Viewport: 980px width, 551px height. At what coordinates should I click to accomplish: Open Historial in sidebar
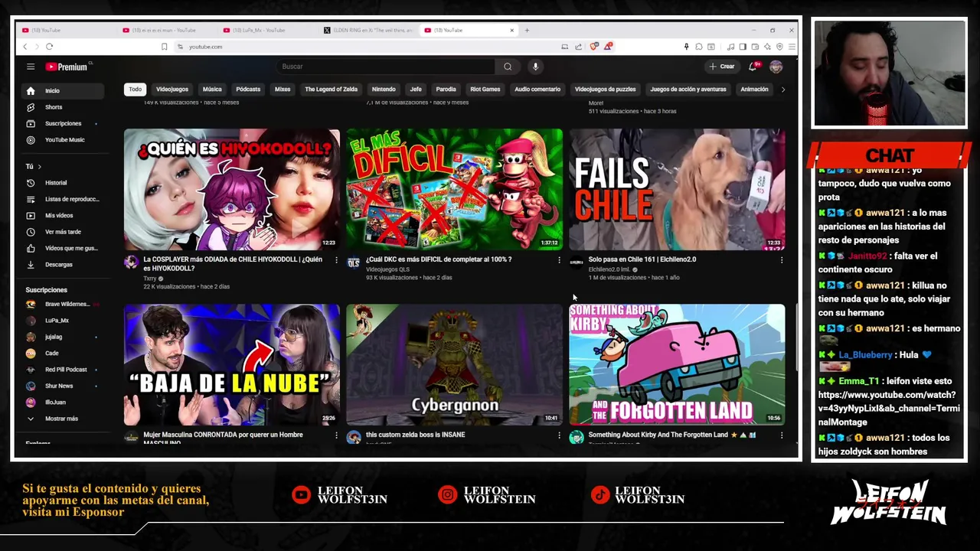(64, 183)
